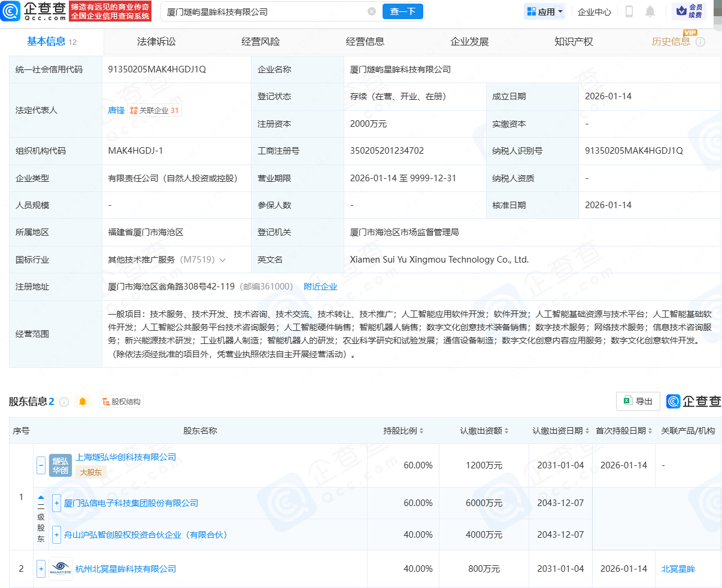Click the VIP membership renewal icon
The width and height of the screenshot is (722, 588).
tap(689, 11)
